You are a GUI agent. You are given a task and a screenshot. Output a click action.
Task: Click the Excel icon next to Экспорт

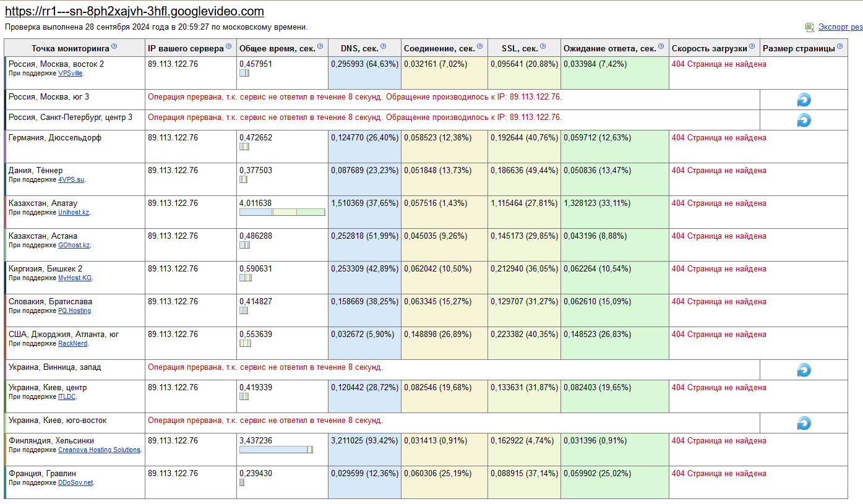click(x=810, y=27)
